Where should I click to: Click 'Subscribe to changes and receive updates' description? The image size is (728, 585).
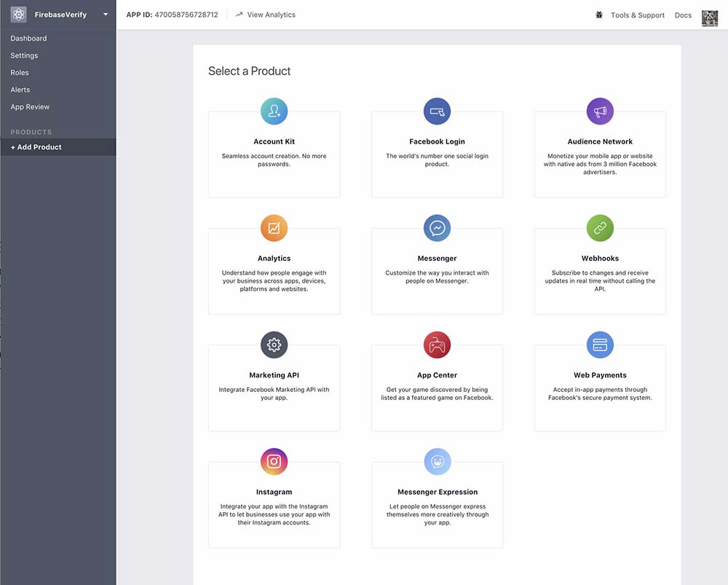click(600, 280)
